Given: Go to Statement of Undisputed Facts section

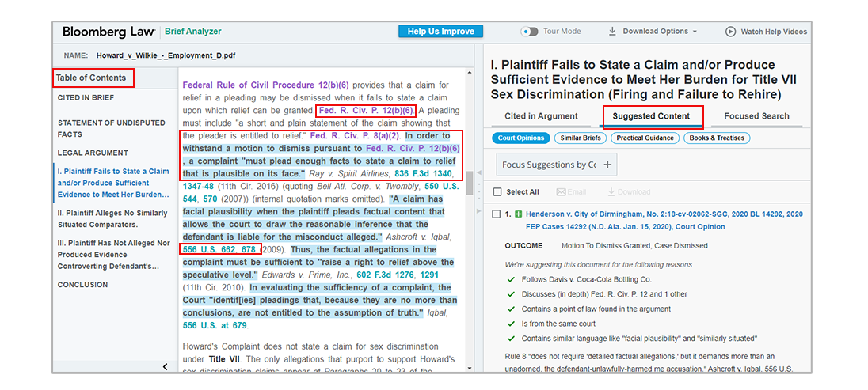Looking at the screenshot, I should click(111, 128).
